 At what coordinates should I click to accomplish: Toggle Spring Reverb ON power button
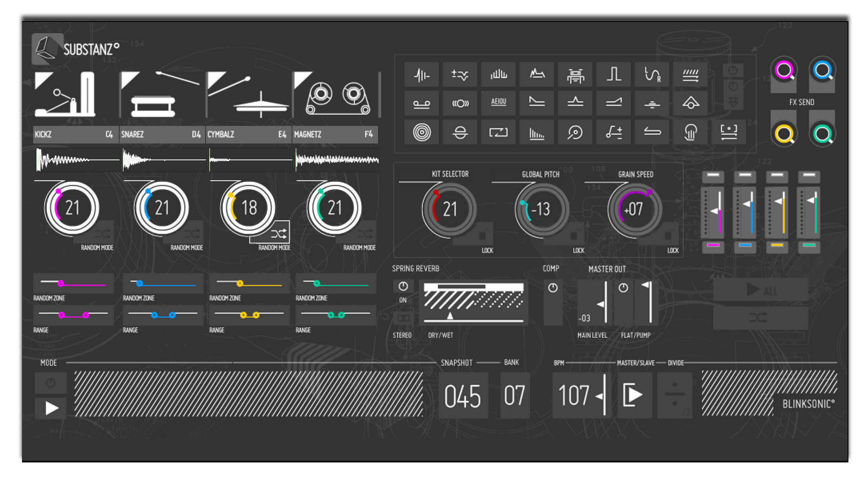(x=403, y=286)
